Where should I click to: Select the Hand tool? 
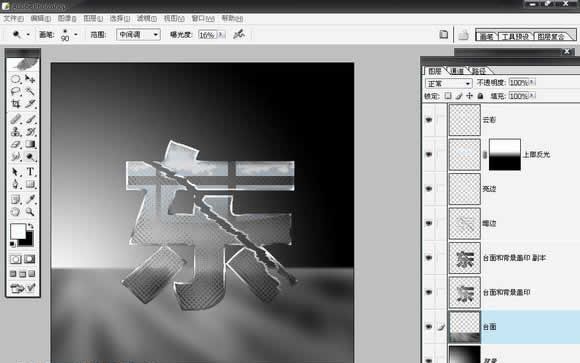coord(15,212)
